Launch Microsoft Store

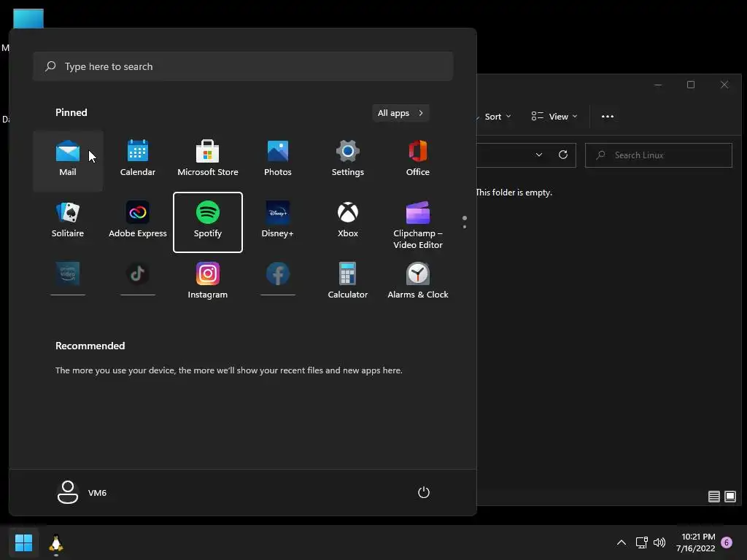click(x=208, y=161)
